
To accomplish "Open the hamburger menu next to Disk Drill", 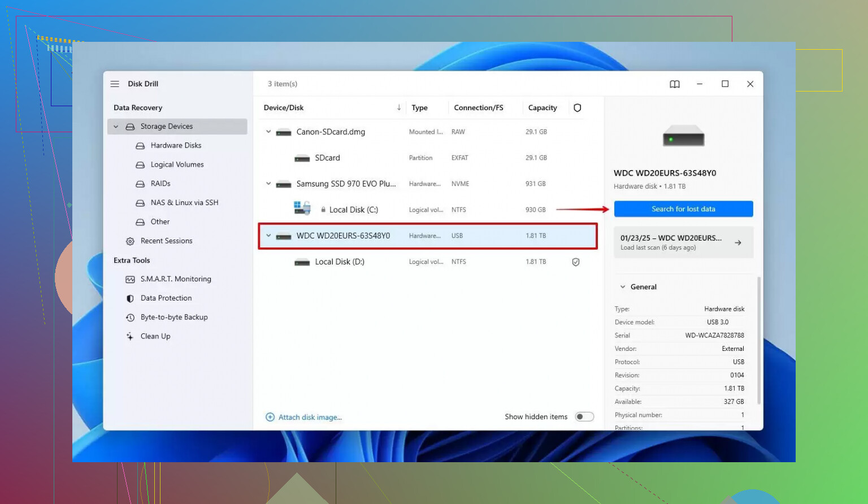I will [x=115, y=84].
